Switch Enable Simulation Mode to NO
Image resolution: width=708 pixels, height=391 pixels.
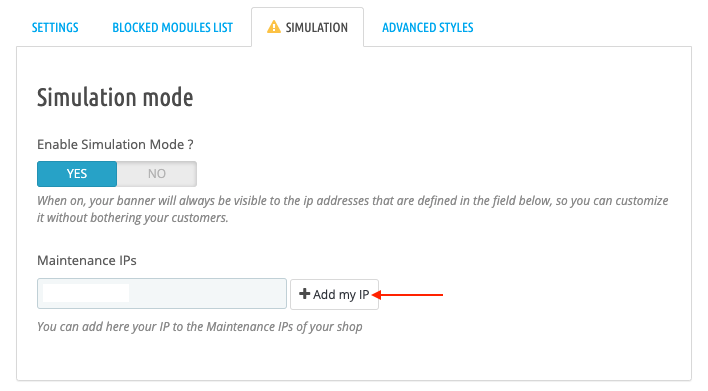(x=157, y=174)
